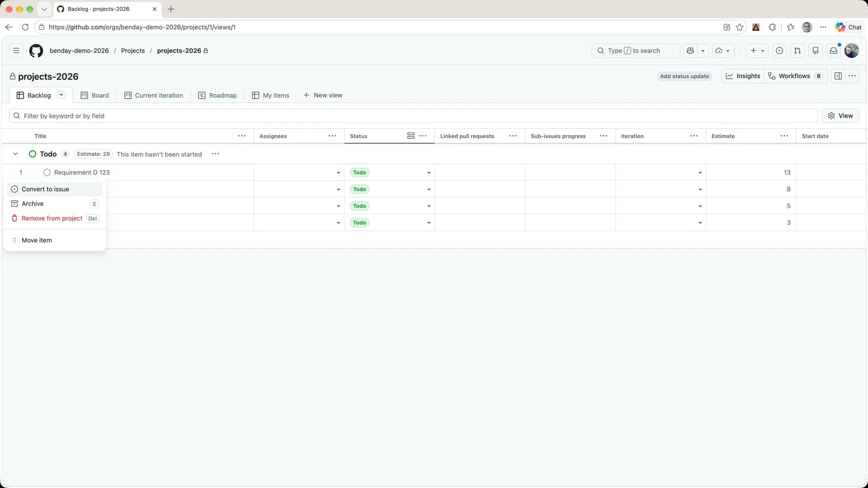
Task: Open browser tab list dropdown
Action: 44,9
